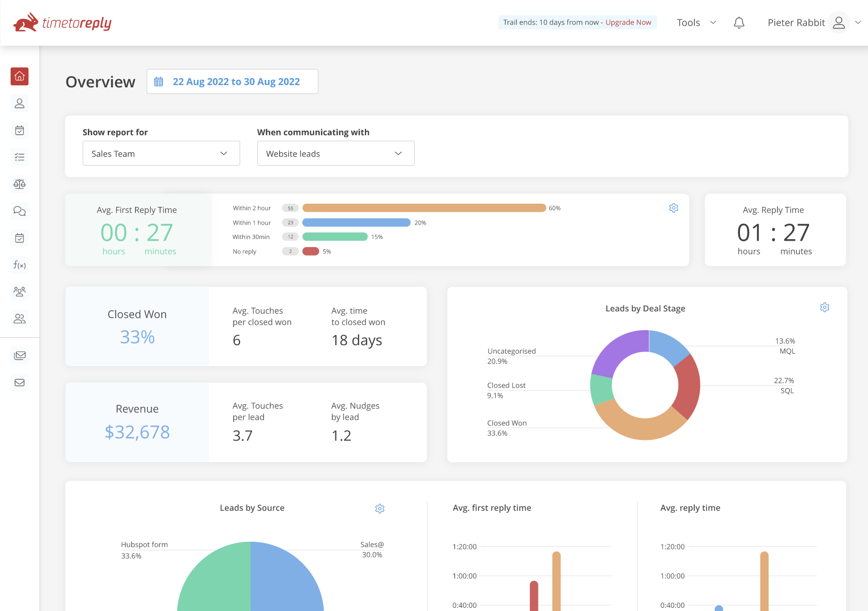Image resolution: width=868 pixels, height=611 pixels.
Task: Click the Revenue $32,678 card
Action: pyautogui.click(x=137, y=422)
